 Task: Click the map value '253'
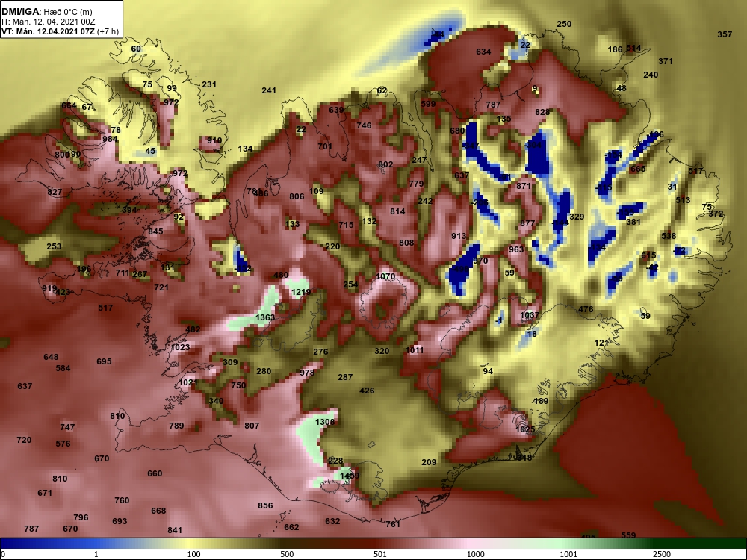click(x=54, y=246)
